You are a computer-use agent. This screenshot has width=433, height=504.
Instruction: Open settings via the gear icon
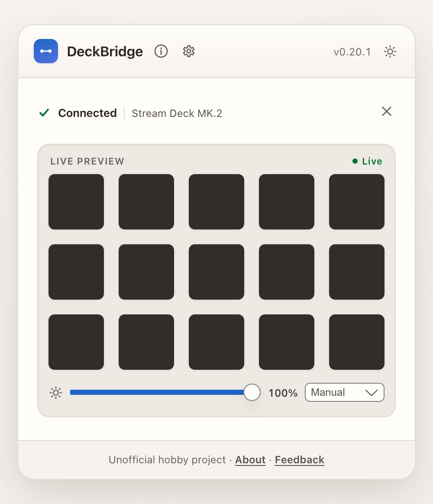pyautogui.click(x=189, y=51)
